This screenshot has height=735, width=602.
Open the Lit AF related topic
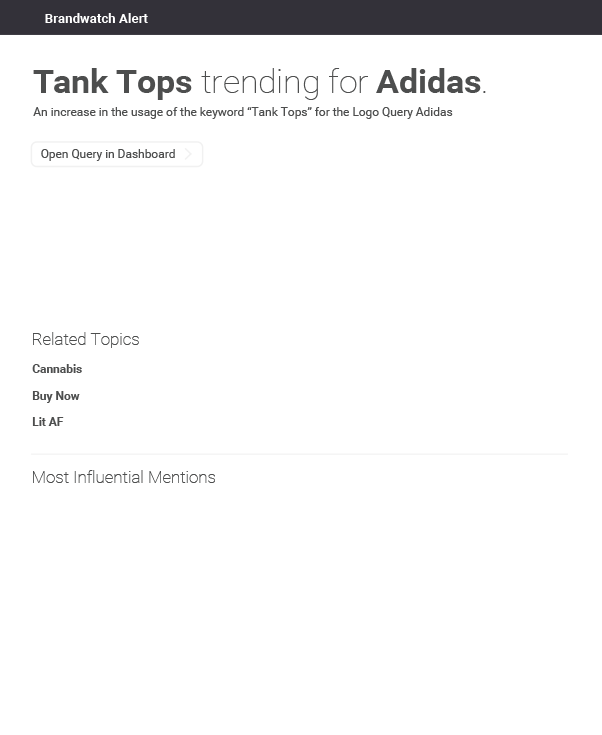click(48, 422)
